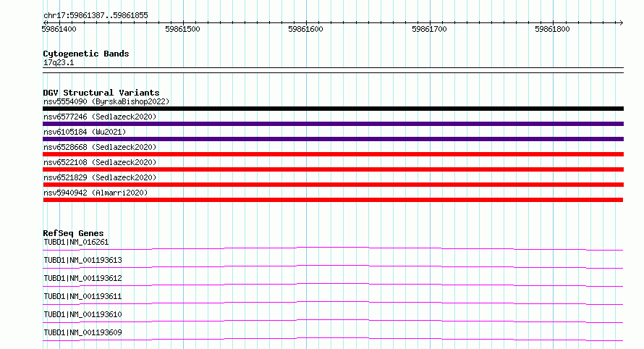
Task: Click the purple nsv6577246 variant bar
Action: coord(333,124)
